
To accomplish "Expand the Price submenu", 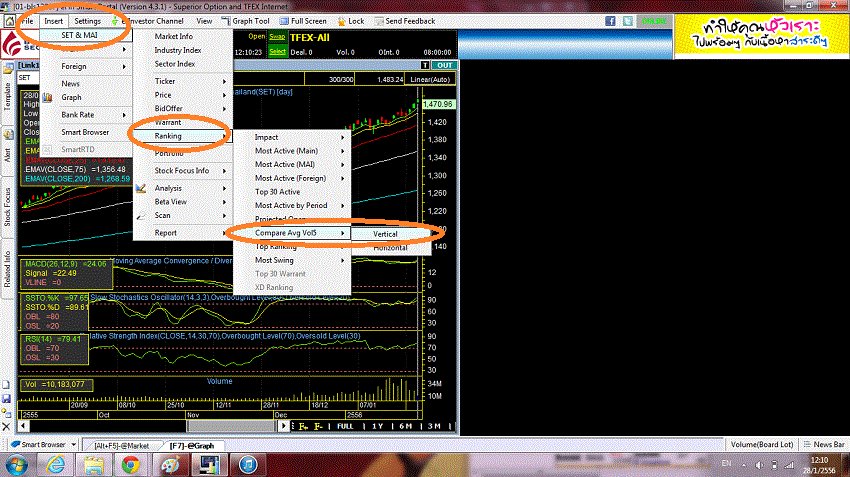I will [x=183, y=95].
